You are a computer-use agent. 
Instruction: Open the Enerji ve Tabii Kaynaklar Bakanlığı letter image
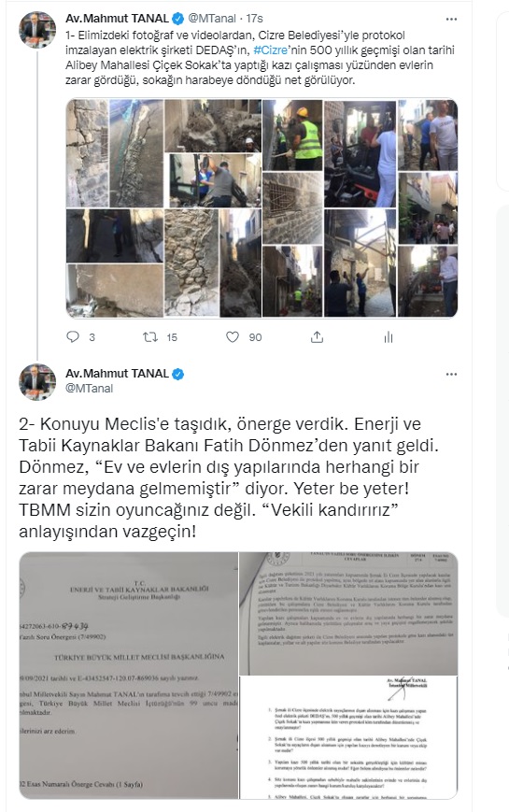(128, 676)
